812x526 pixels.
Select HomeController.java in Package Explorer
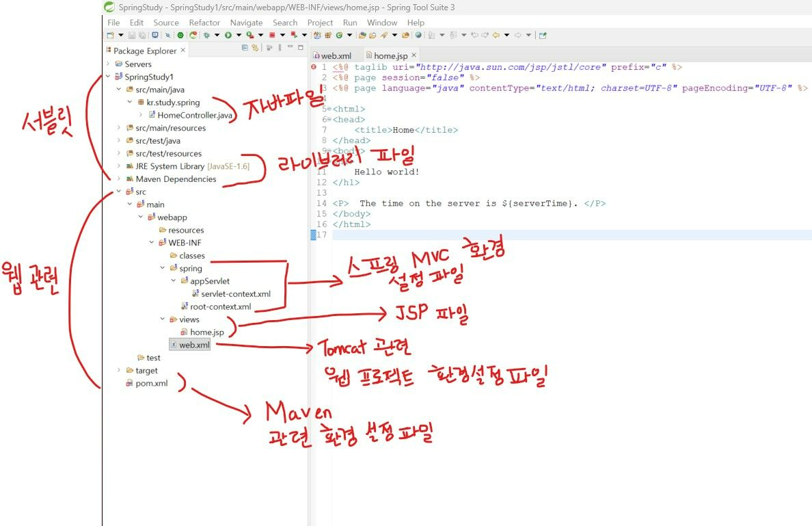point(194,115)
